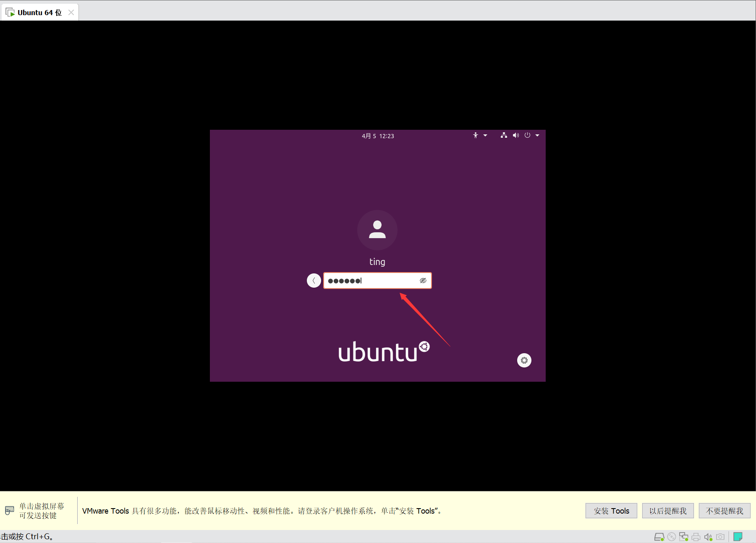The width and height of the screenshot is (756, 543).
Task: Expand the accessibility dropdown arrow
Action: 485,135
